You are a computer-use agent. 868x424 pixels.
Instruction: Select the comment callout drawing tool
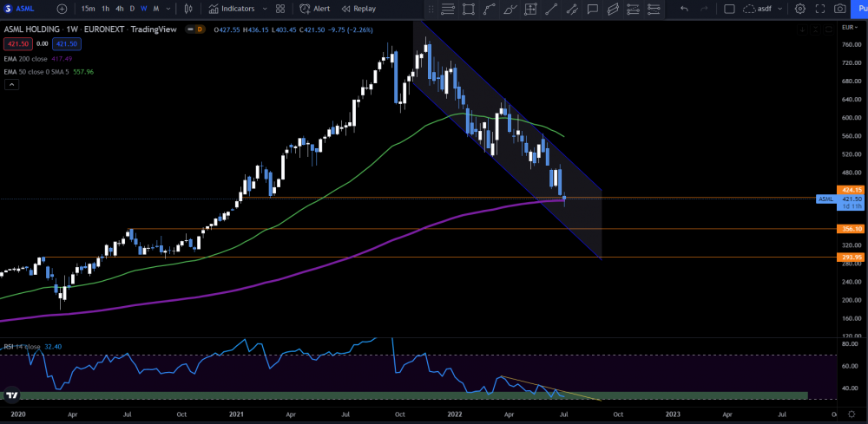tap(592, 10)
